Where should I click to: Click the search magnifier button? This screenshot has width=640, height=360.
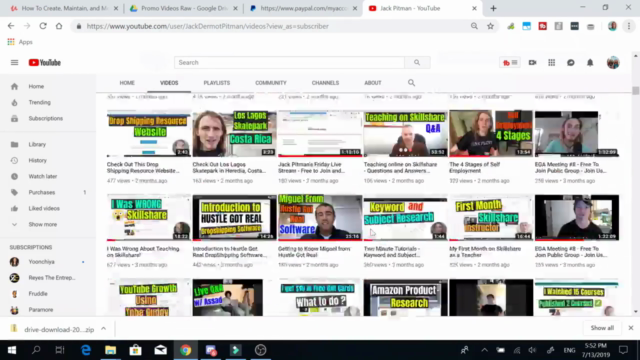[x=417, y=62]
